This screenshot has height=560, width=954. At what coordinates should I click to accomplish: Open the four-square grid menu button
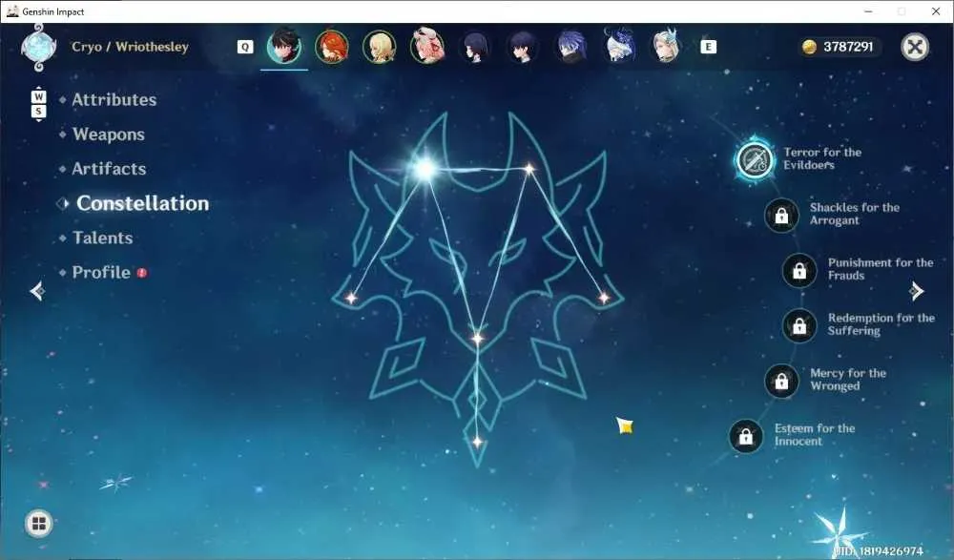[x=39, y=524]
